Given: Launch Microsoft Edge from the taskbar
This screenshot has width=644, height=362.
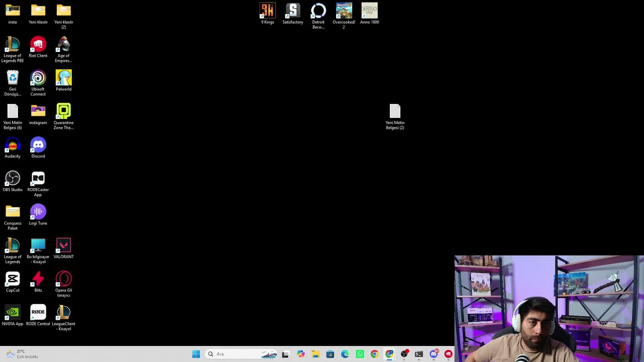Looking at the screenshot, I should point(345,354).
